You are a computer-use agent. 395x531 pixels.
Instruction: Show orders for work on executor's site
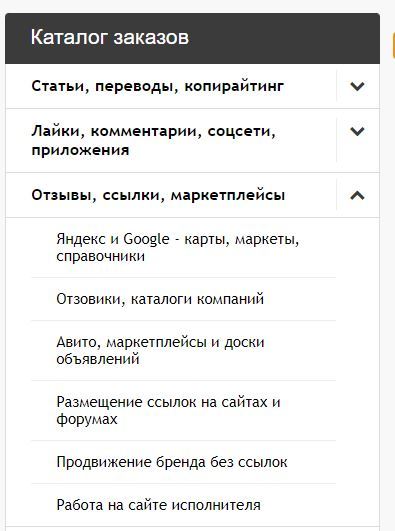[159, 505]
